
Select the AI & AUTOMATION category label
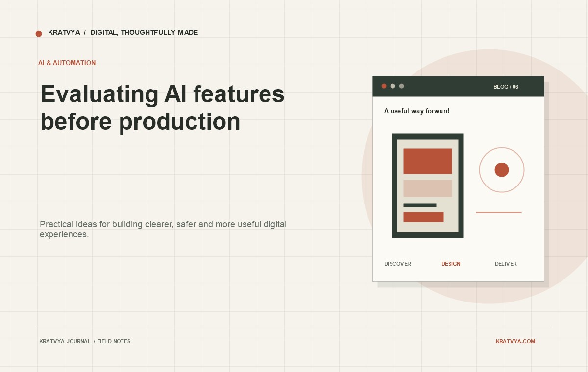(x=67, y=63)
